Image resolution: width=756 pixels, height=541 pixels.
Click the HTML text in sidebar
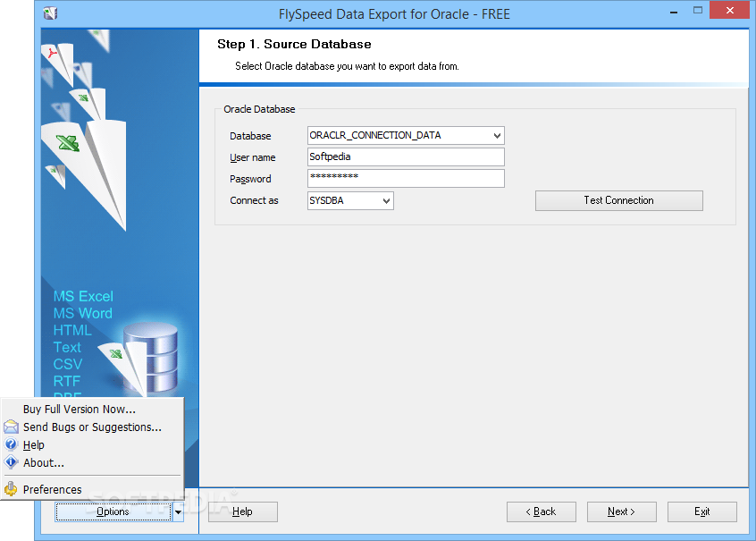pos(72,330)
